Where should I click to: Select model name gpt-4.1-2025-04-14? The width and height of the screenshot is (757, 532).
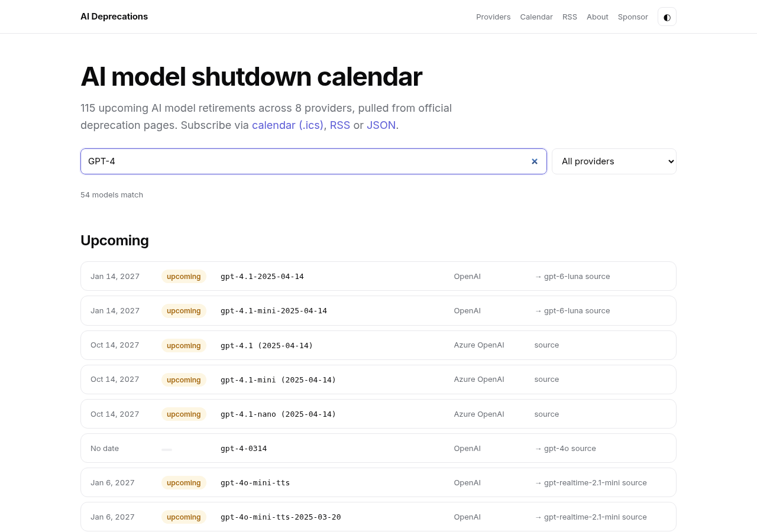click(262, 276)
